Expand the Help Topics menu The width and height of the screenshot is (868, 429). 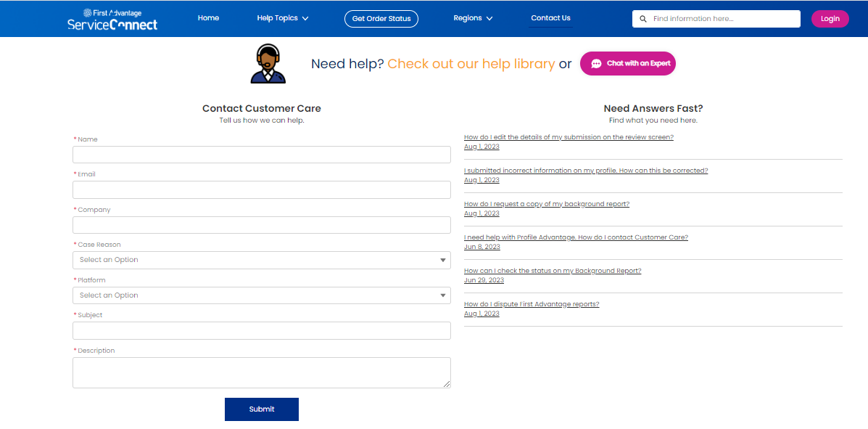click(x=283, y=18)
